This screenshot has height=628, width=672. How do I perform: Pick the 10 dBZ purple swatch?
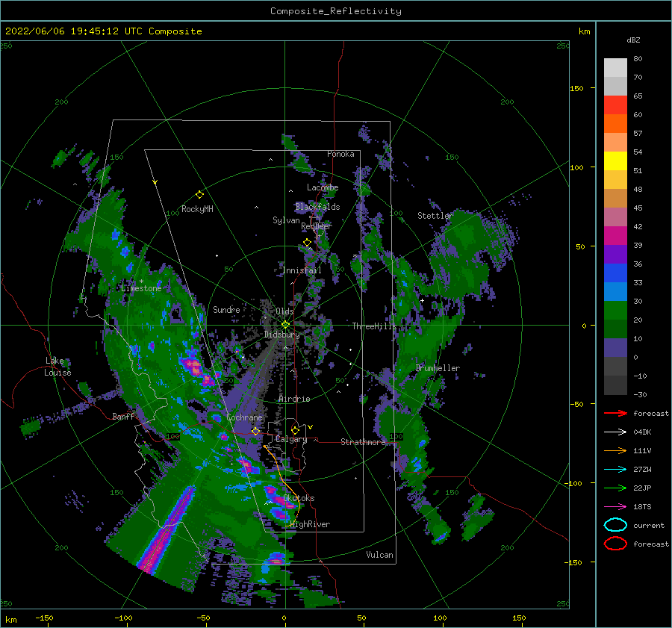(615, 347)
